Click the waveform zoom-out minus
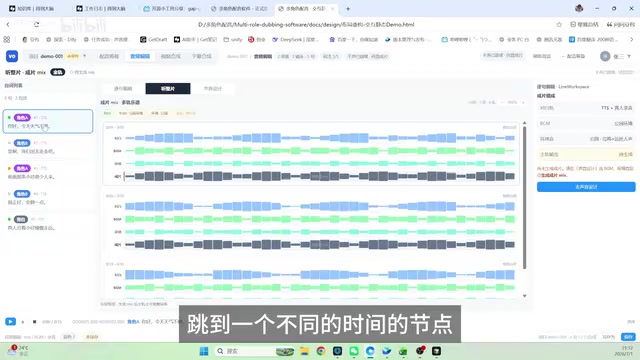The image size is (640, 360). coord(502,102)
